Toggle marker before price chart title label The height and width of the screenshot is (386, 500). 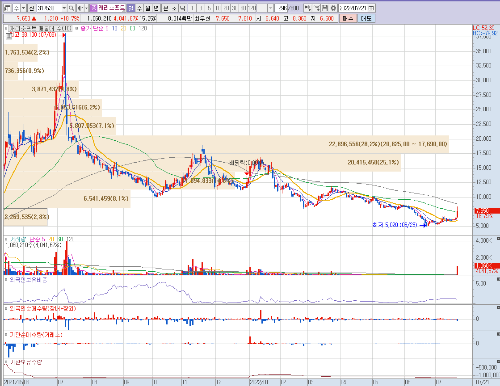(6, 29)
